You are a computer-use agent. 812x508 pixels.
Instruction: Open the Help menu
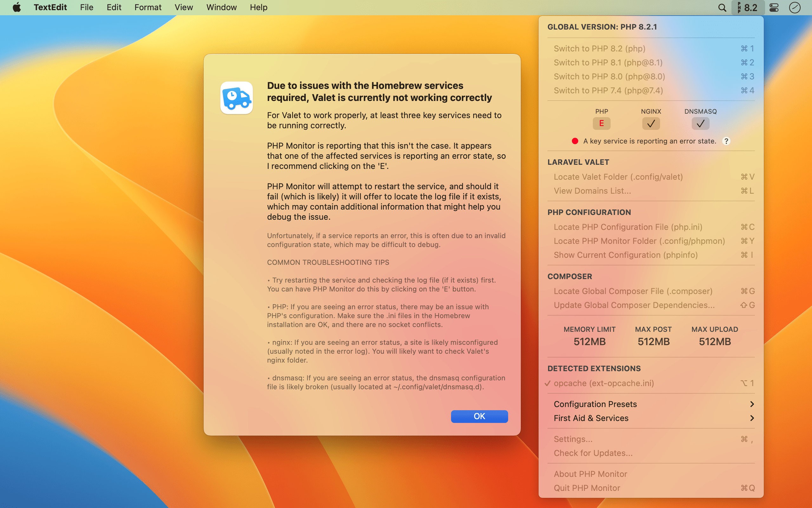point(259,7)
